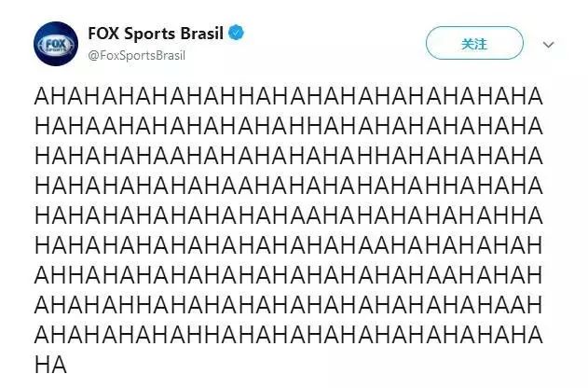Viewport: 588px width, 388px height.
Task: Click the eighth tweet line ending in HAAH
Action: click(288, 305)
